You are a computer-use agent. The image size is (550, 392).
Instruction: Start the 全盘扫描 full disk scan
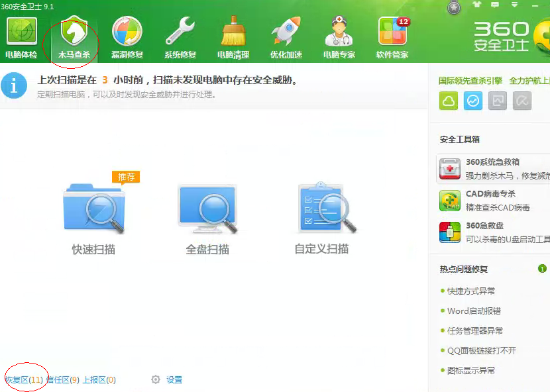[x=207, y=219]
